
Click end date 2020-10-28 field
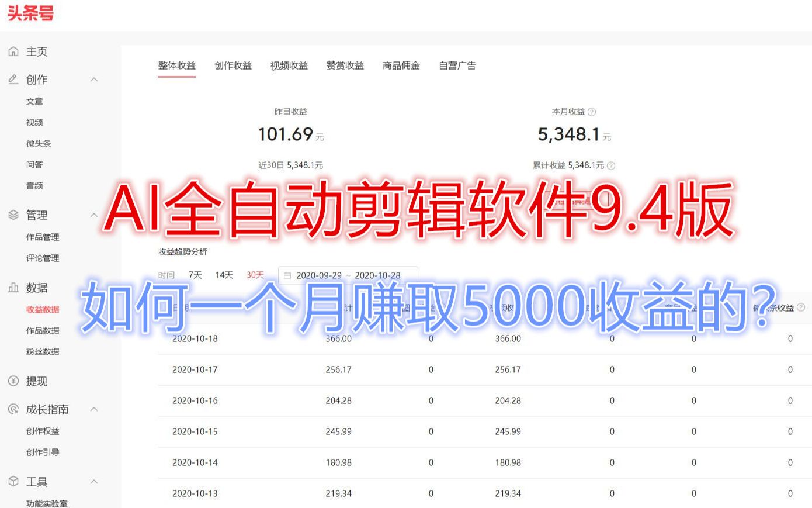tap(378, 275)
